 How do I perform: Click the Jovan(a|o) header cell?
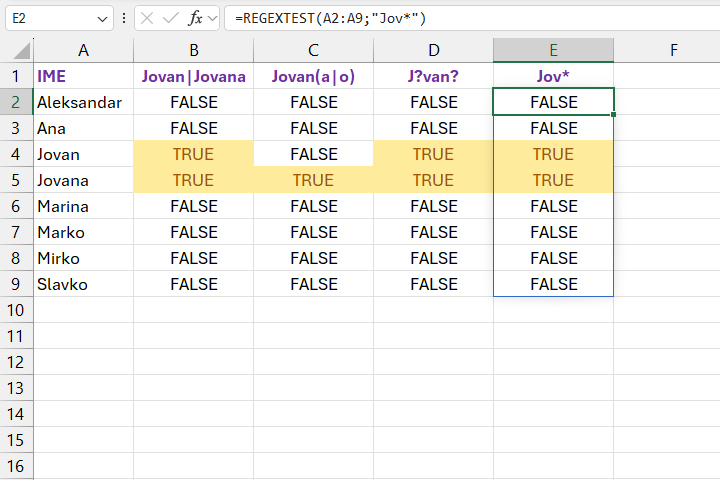tap(313, 76)
